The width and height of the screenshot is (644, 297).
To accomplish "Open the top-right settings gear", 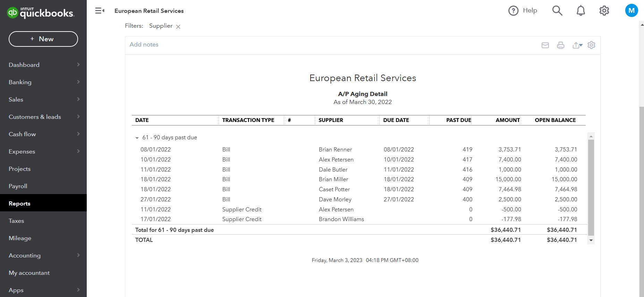I will [x=604, y=11].
